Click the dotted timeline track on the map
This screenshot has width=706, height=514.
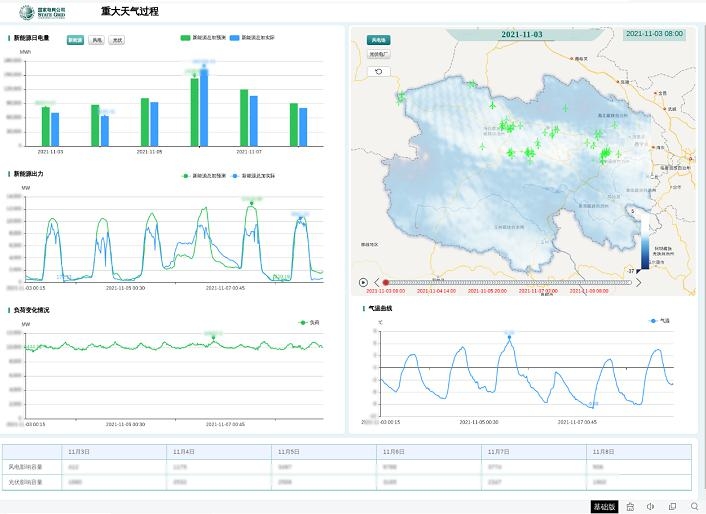click(509, 282)
